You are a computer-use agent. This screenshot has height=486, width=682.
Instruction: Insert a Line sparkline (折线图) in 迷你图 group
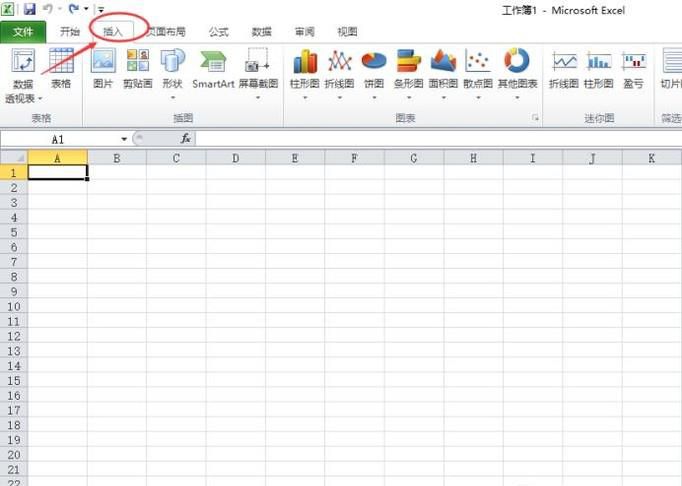564,63
